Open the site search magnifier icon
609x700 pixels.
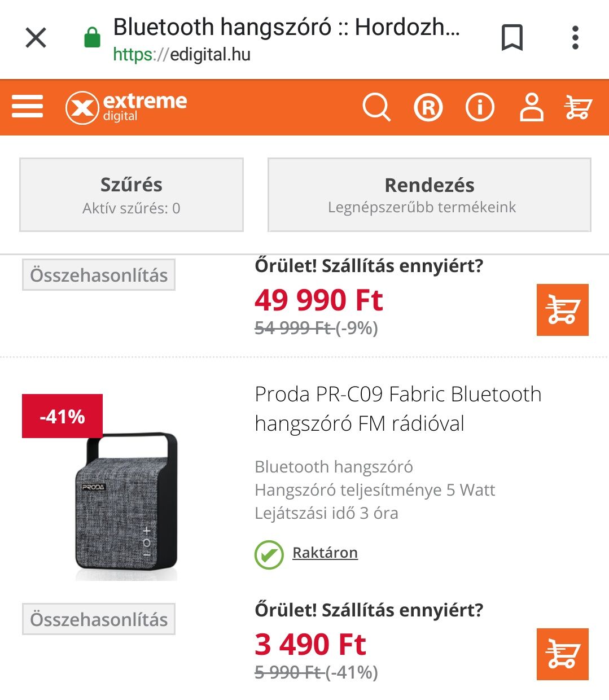[x=376, y=107]
